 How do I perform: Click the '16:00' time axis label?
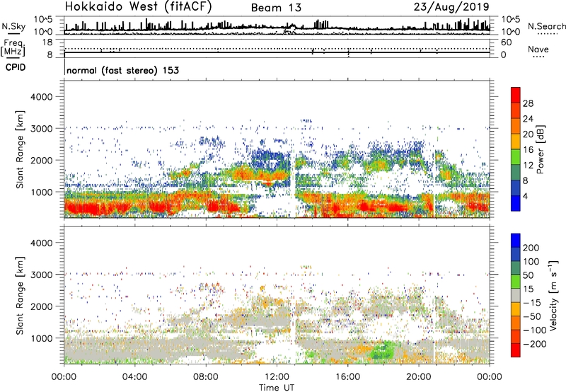pos(347,377)
